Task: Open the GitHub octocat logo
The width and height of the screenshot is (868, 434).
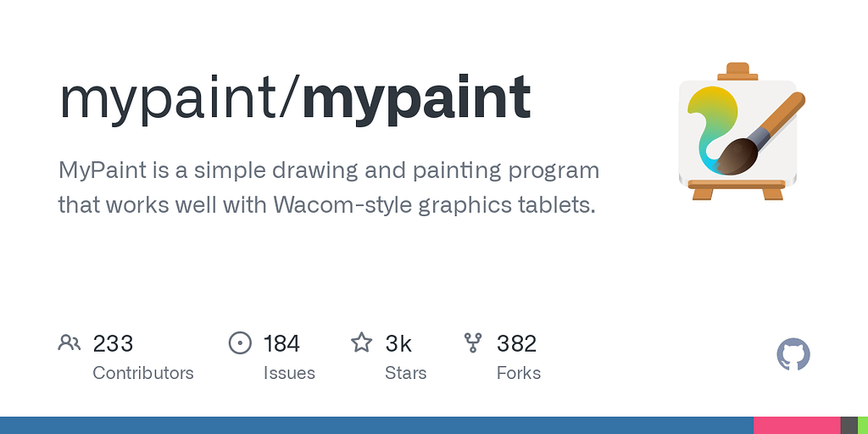Action: (x=793, y=354)
